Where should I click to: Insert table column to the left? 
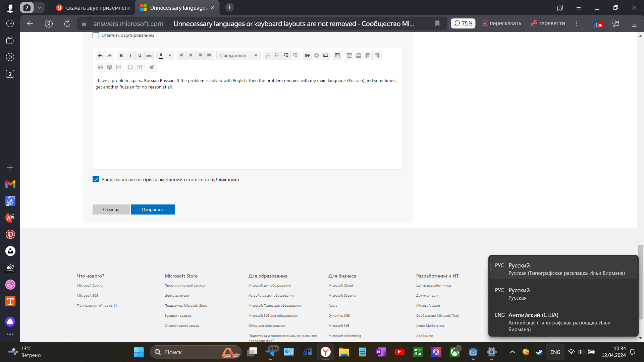tap(368, 56)
